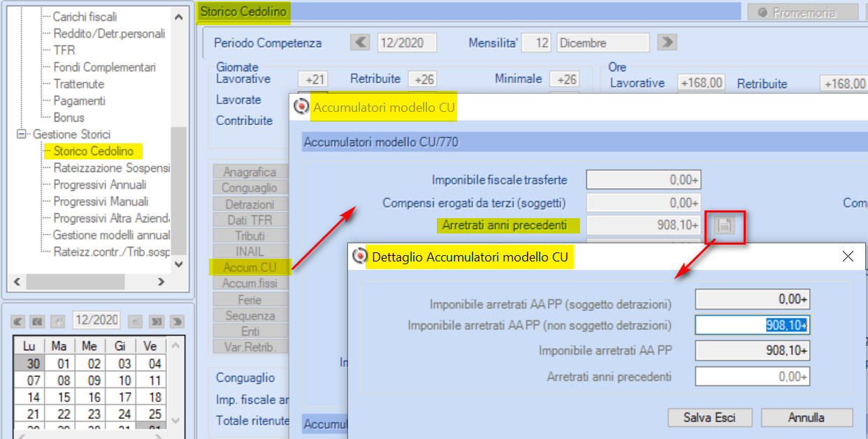Switch to the Accum.fissi side tab
Viewport: 868px width, 439px height.
pos(249,284)
